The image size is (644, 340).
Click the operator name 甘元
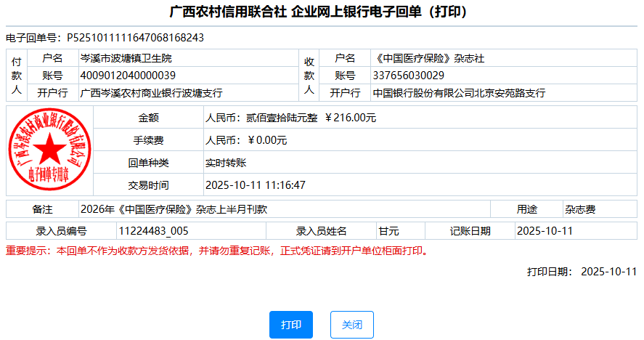pyautogui.click(x=388, y=231)
